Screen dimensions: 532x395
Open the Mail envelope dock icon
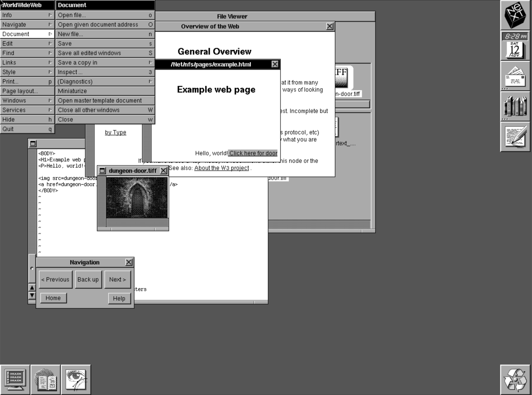point(515,76)
